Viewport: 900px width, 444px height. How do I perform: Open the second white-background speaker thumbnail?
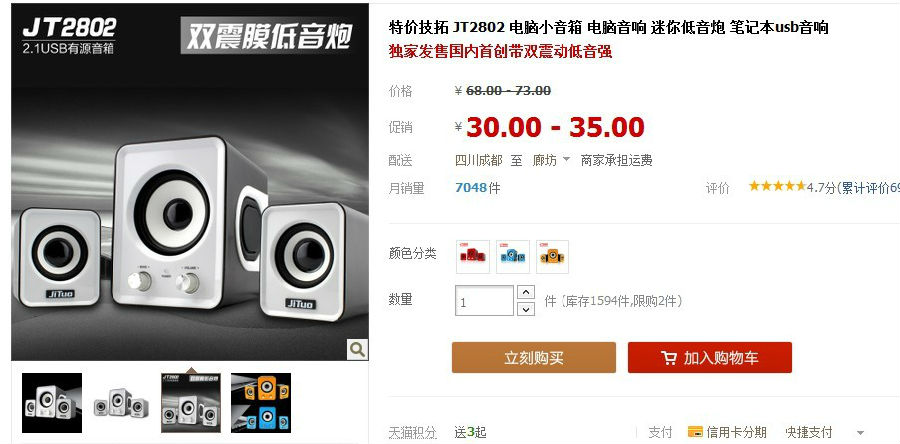pyautogui.click(x=121, y=403)
